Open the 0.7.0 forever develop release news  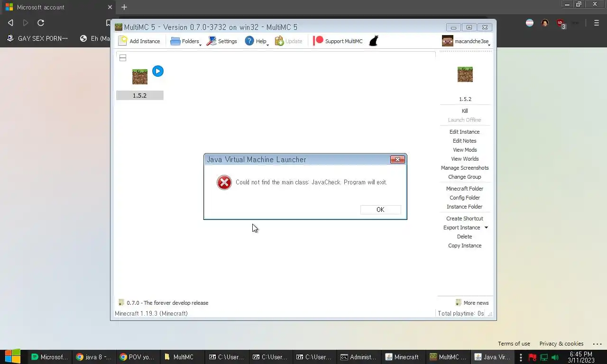click(x=163, y=303)
